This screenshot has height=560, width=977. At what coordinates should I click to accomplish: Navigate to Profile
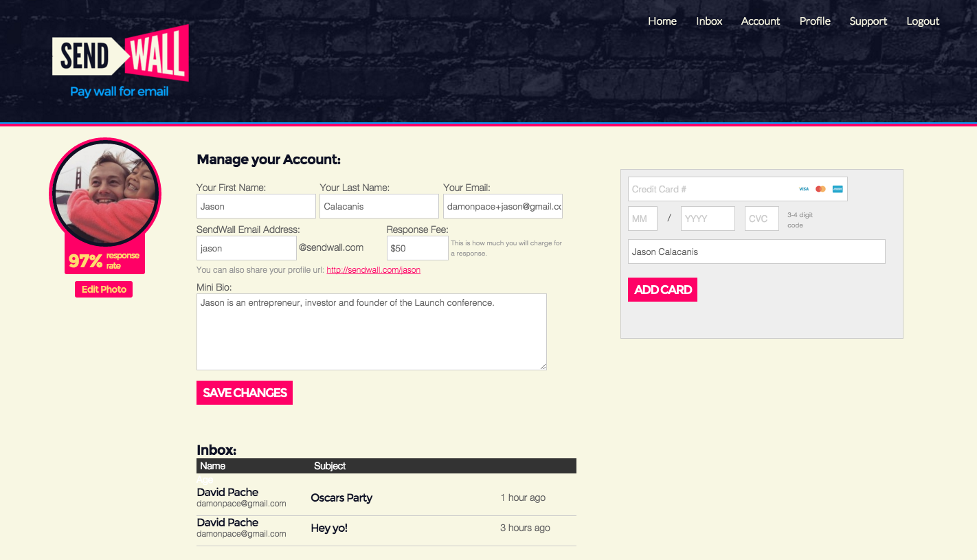815,21
